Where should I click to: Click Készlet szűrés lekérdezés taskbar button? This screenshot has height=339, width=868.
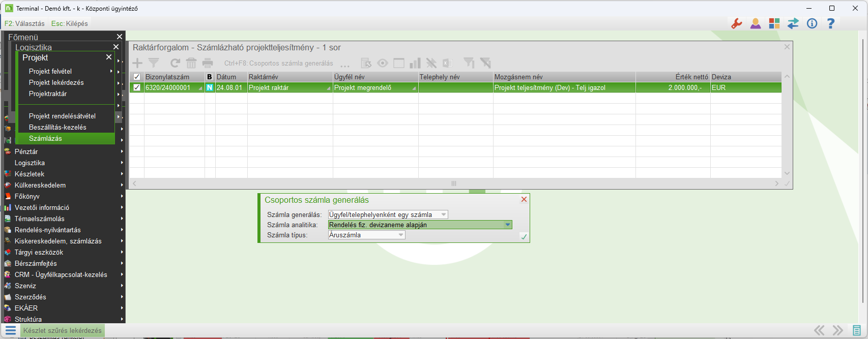(x=63, y=330)
